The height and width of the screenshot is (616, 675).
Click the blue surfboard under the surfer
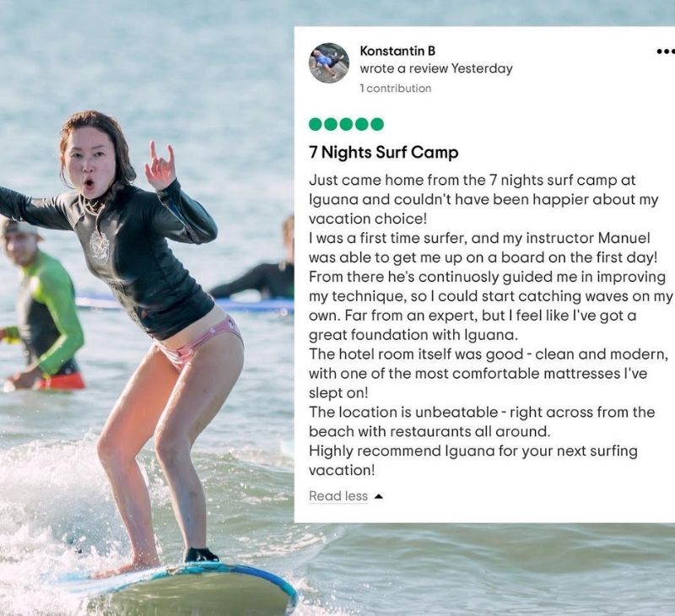click(181, 587)
